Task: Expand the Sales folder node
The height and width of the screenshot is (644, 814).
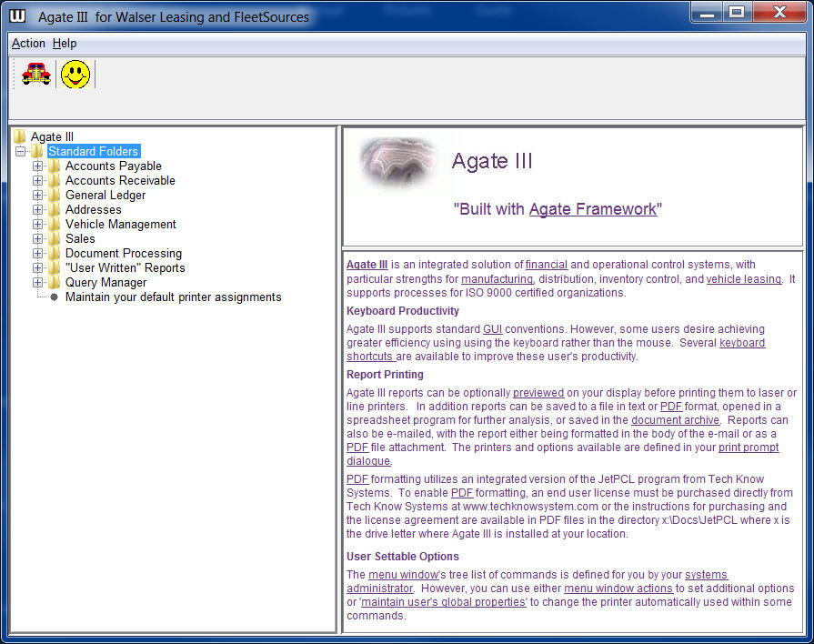Action: pyautogui.click(x=38, y=238)
